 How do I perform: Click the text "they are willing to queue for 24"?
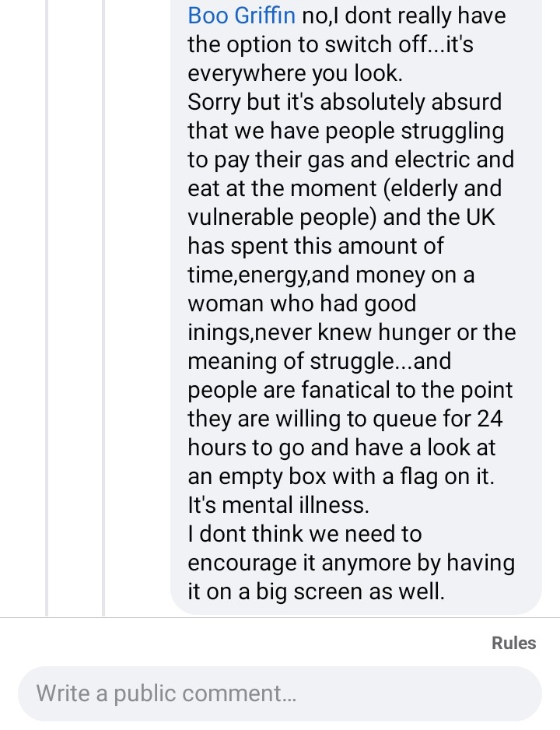click(x=345, y=419)
